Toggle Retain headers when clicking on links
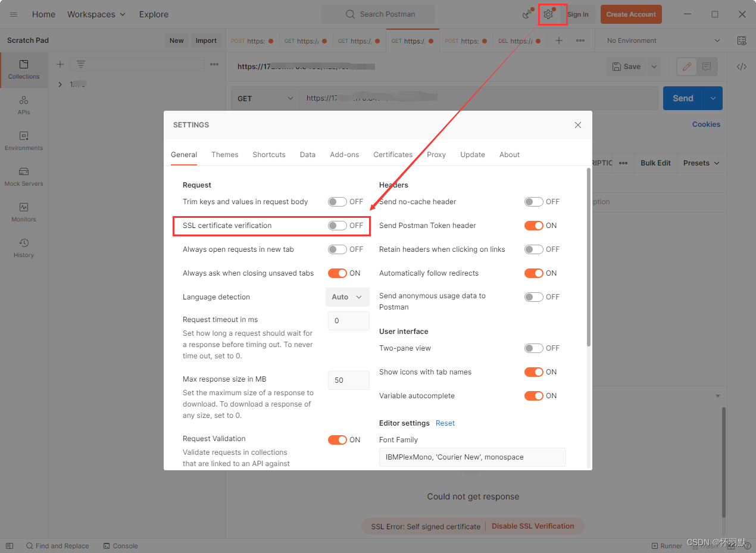The image size is (756, 553). point(533,249)
